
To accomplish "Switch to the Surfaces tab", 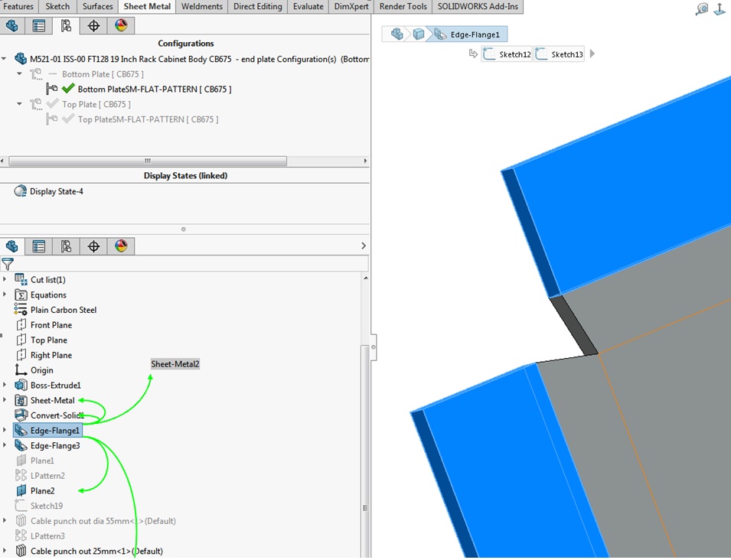I will tap(97, 7).
